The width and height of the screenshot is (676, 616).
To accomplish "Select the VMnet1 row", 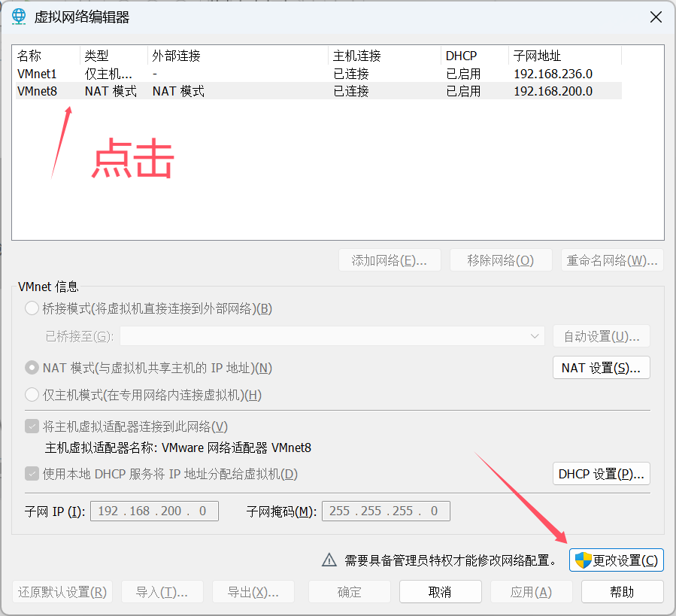I will coord(319,74).
